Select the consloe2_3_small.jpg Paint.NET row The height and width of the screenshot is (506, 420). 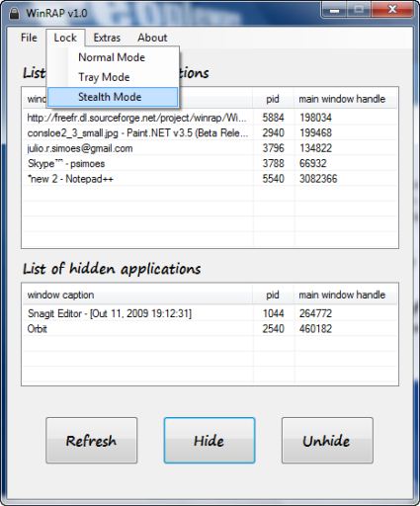[x=210, y=132]
